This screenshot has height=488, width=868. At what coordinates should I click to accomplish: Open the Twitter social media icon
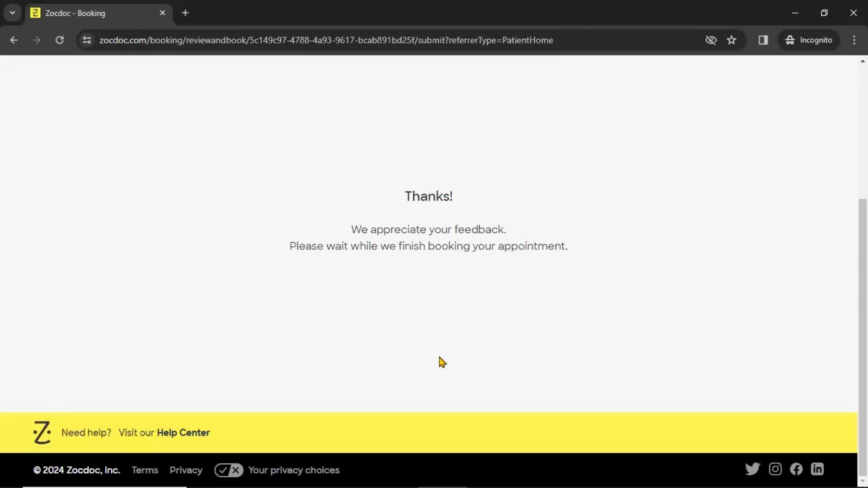tap(752, 469)
